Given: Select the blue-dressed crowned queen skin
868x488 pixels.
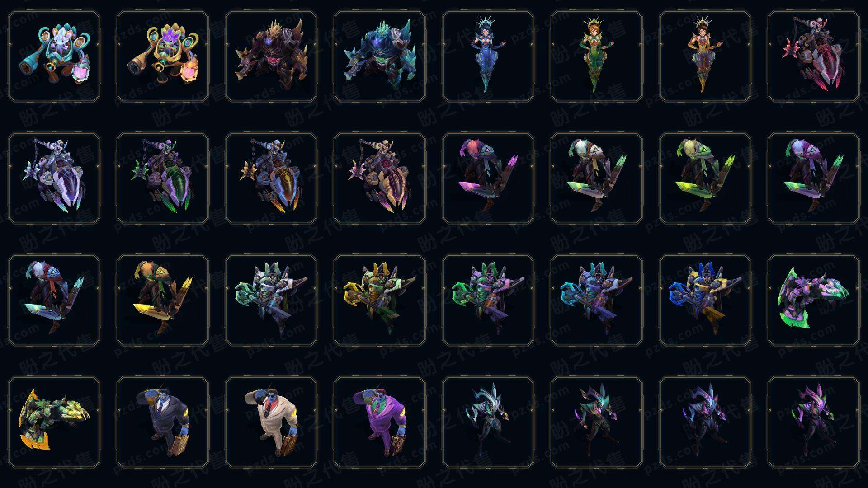Looking at the screenshot, I should 488,56.
